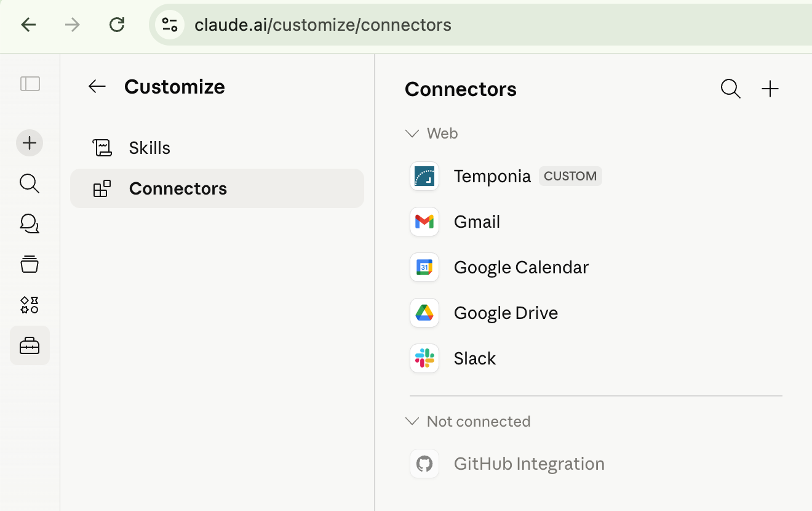Start a new chat with plus icon in sidebar
Viewport: 812px width, 511px height.
tap(30, 143)
